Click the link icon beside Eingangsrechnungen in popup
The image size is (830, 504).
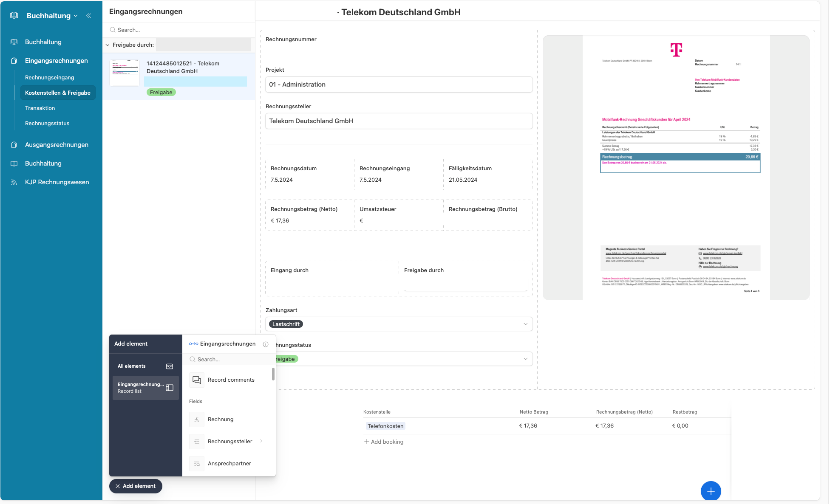pyautogui.click(x=193, y=344)
